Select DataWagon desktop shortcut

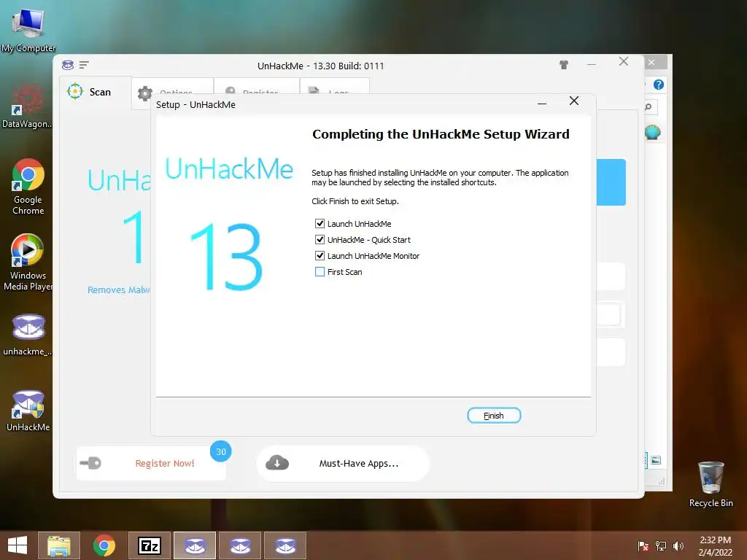pos(27,106)
